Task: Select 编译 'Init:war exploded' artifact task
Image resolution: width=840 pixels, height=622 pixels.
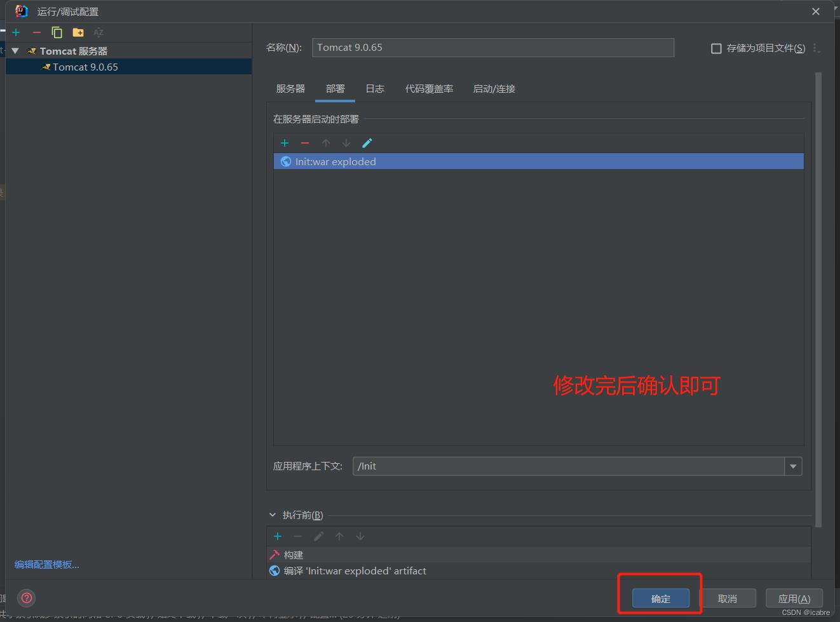Action: 539,571
